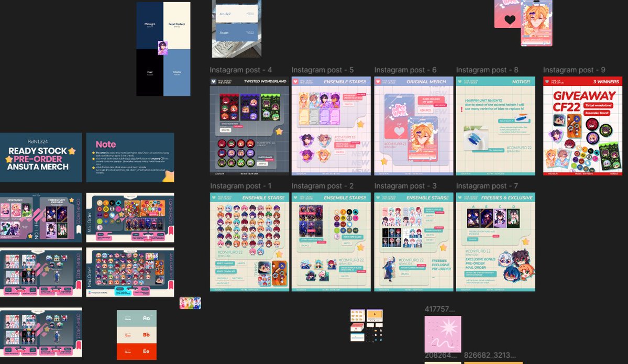
Task: Select the 'Instagram post - 7' frame label
Action: tap(487, 186)
